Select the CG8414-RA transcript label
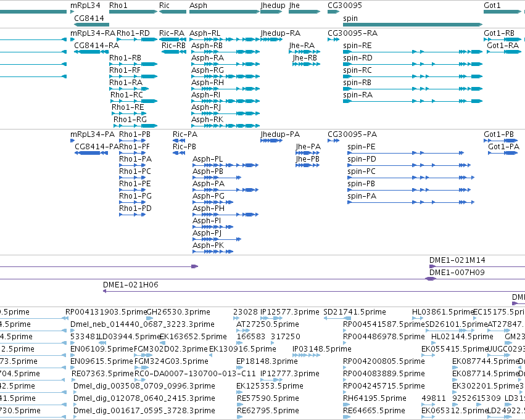The width and height of the screenshot is (525, 420). coord(96,45)
